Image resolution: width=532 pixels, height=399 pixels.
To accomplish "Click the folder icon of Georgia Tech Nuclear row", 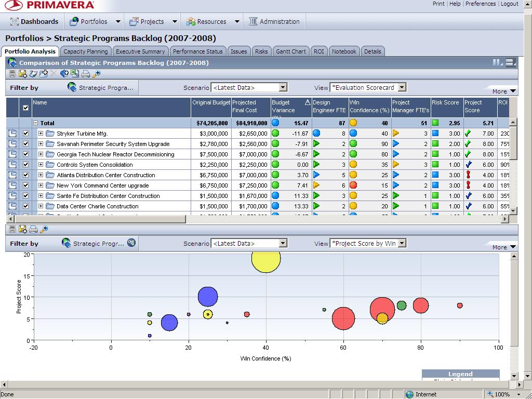I will pyautogui.click(x=50, y=154).
